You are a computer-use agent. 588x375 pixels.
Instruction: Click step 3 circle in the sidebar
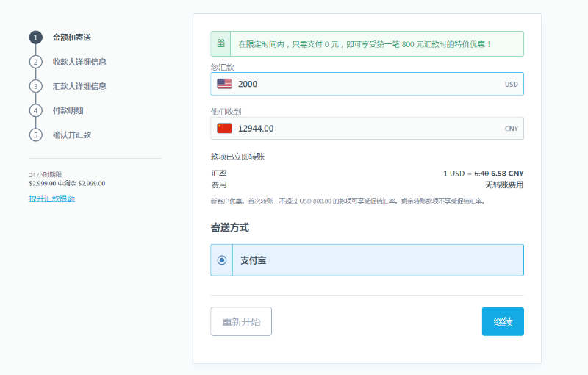(x=35, y=86)
